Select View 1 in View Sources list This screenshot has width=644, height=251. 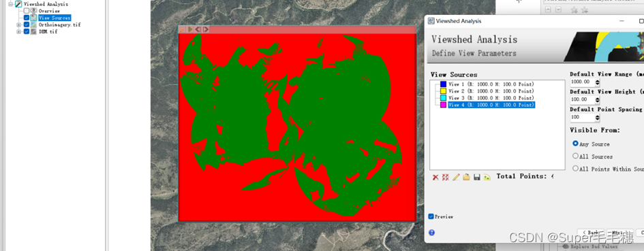(x=491, y=84)
